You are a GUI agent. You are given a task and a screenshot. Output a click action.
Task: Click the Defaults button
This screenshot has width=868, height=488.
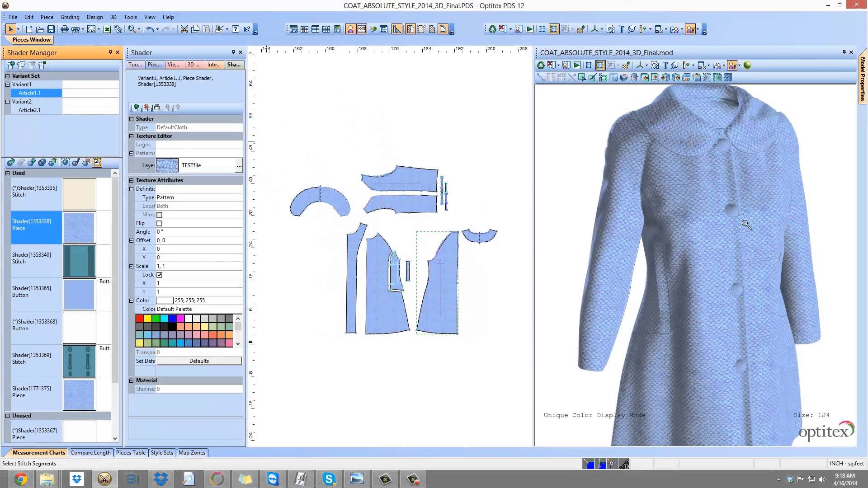pos(199,361)
